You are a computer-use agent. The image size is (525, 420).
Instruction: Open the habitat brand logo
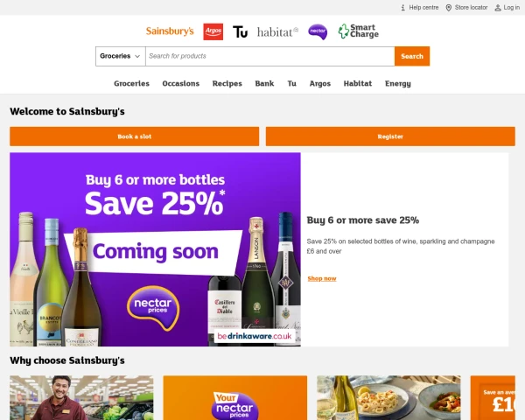(277, 32)
